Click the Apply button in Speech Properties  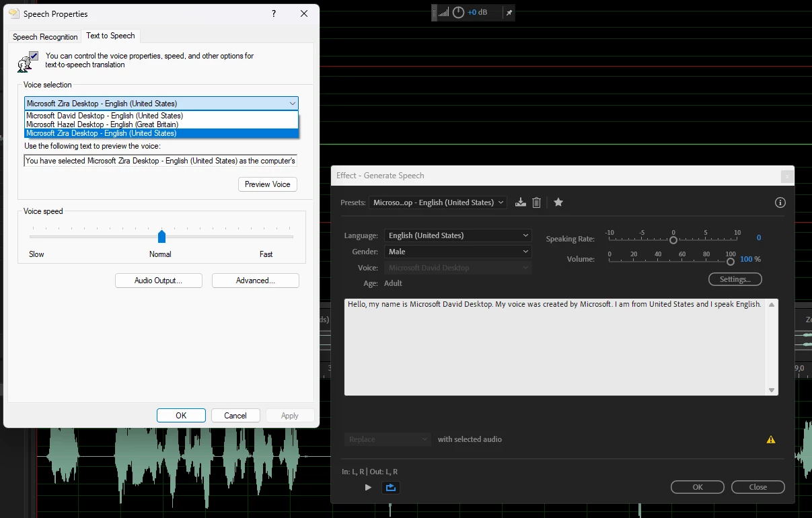pos(290,416)
